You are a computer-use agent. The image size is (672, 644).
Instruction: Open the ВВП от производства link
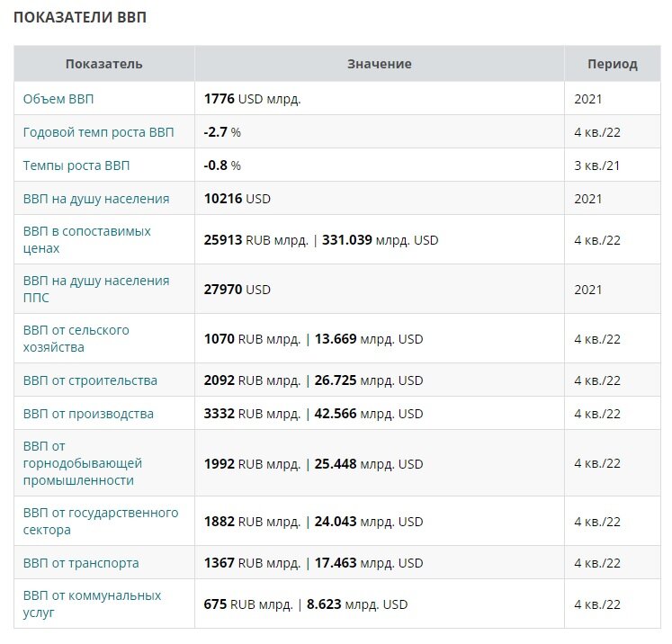[x=88, y=414]
